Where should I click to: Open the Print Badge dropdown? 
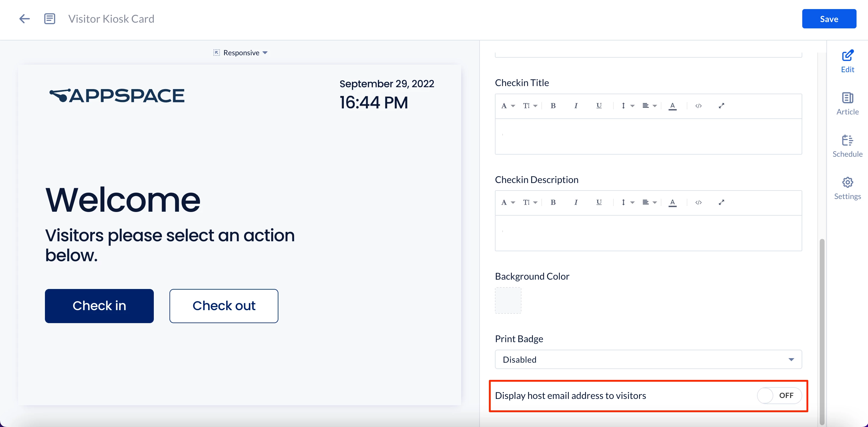(x=648, y=360)
